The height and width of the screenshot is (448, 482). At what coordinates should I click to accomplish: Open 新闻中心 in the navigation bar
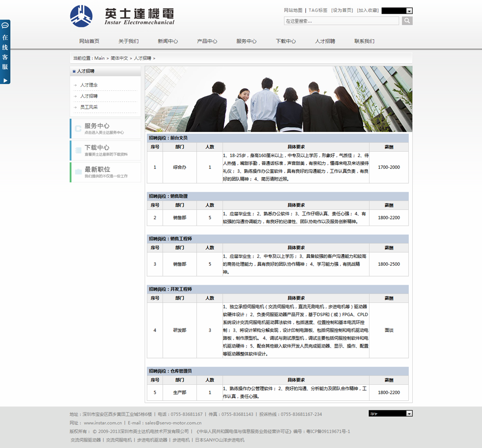click(168, 41)
